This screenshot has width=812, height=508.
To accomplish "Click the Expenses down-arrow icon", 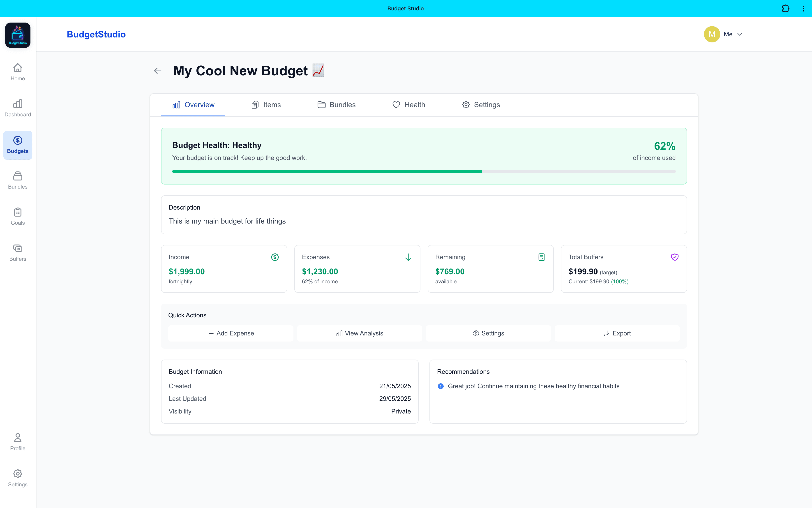I will (408, 257).
